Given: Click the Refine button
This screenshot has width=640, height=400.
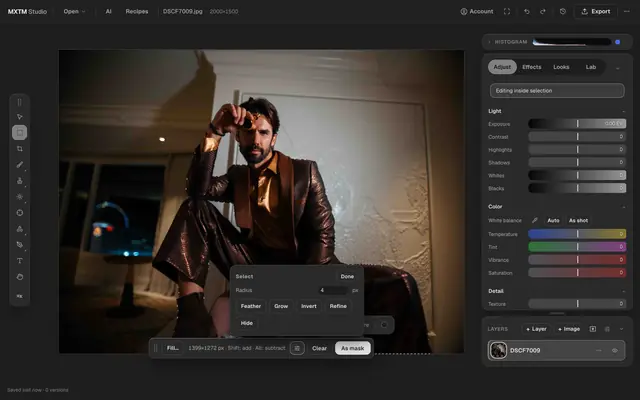Looking at the screenshot, I should [338, 306].
